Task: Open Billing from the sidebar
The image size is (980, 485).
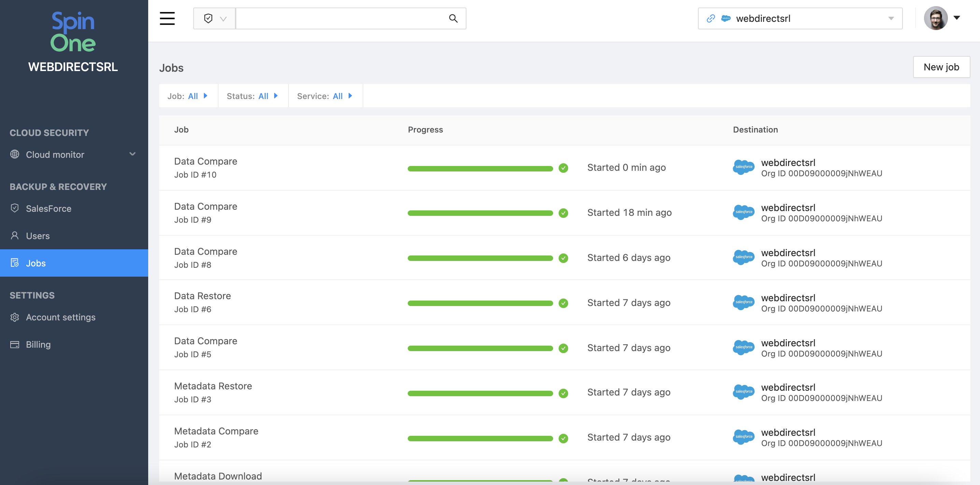Action: [38, 345]
